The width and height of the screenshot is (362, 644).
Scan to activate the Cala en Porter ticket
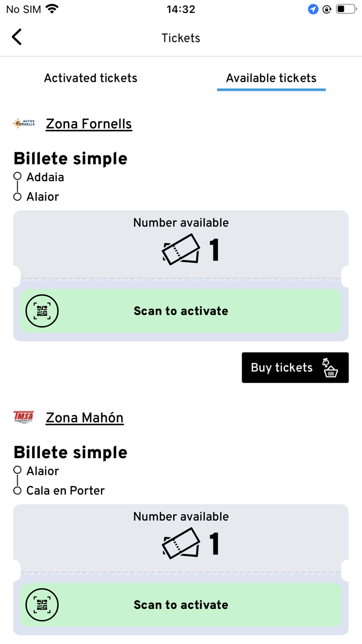181,605
